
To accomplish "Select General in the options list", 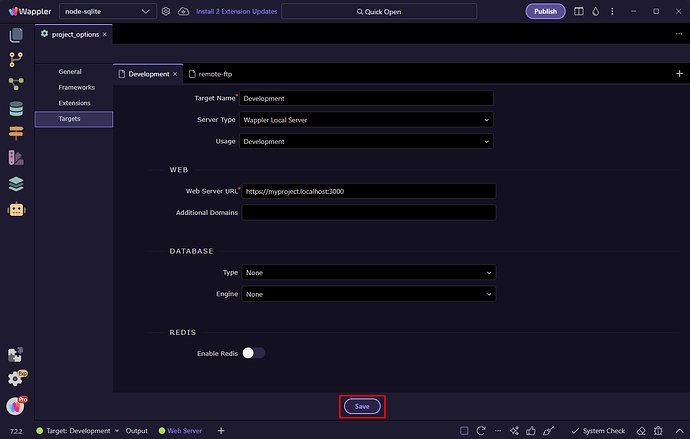I will coord(70,72).
